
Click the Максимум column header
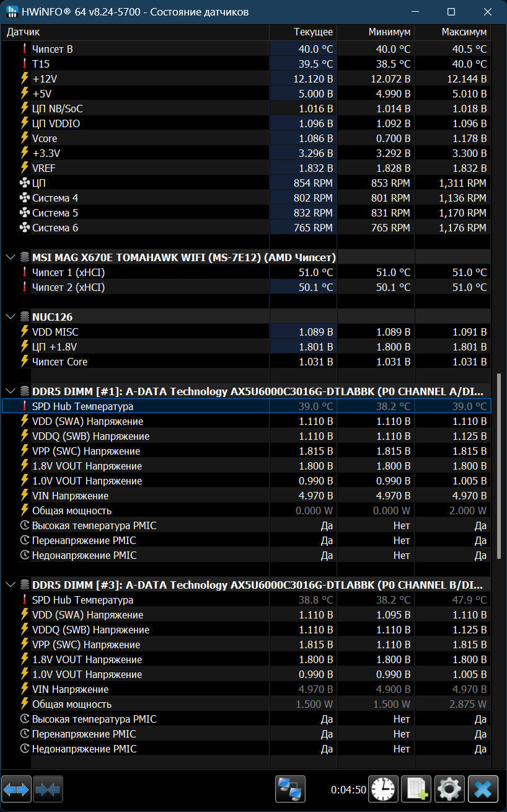[x=452, y=32]
